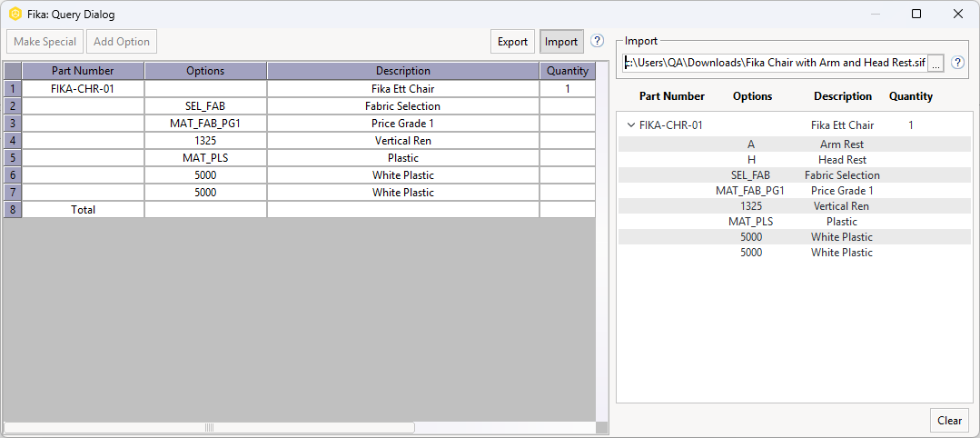The image size is (980, 438).
Task: Select row header number 6
Action: click(x=13, y=175)
